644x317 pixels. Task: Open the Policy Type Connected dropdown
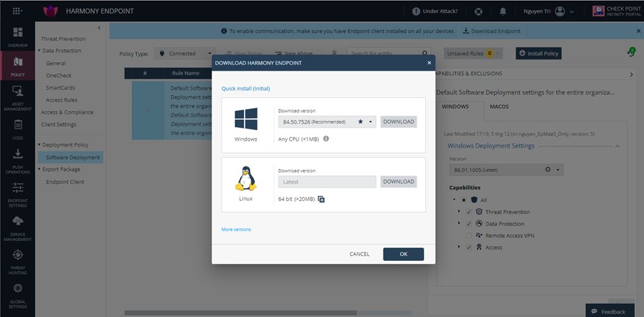pos(185,53)
